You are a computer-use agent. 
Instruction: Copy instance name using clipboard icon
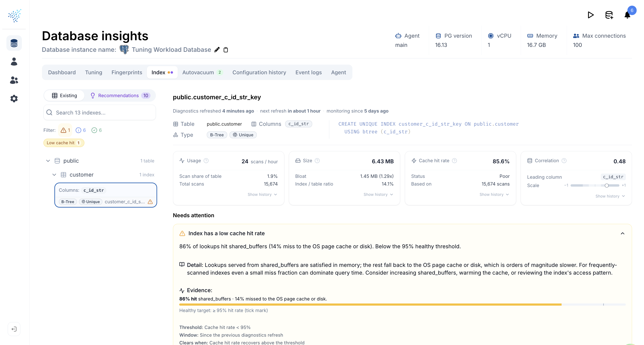click(x=226, y=50)
